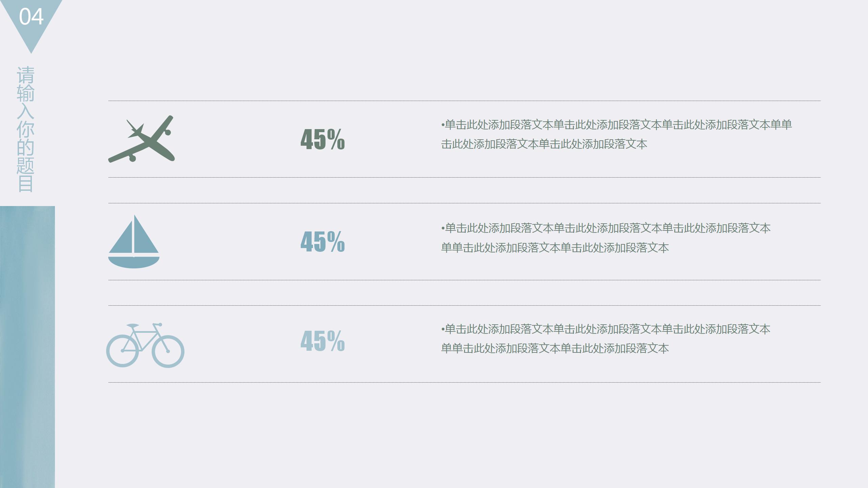
Task: Select the 45% figure beside the airplane
Action: pyautogui.click(x=322, y=139)
